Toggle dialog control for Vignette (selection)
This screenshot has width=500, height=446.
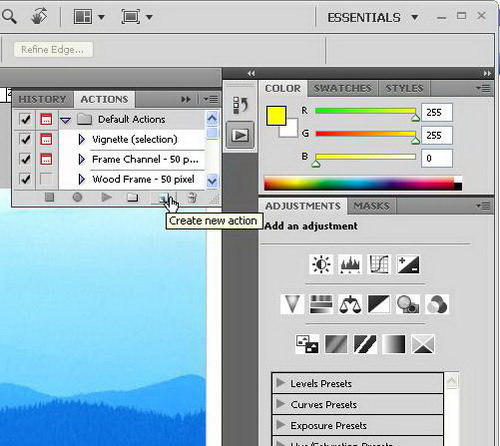pos(46,139)
